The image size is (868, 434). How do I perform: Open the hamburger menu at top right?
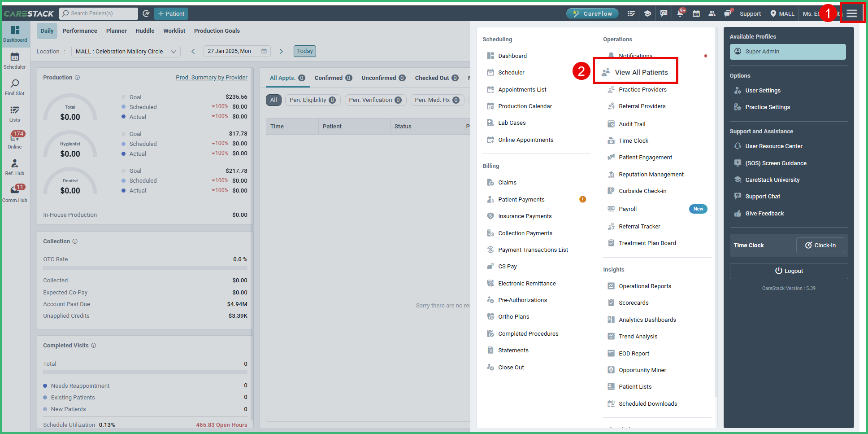pos(852,13)
